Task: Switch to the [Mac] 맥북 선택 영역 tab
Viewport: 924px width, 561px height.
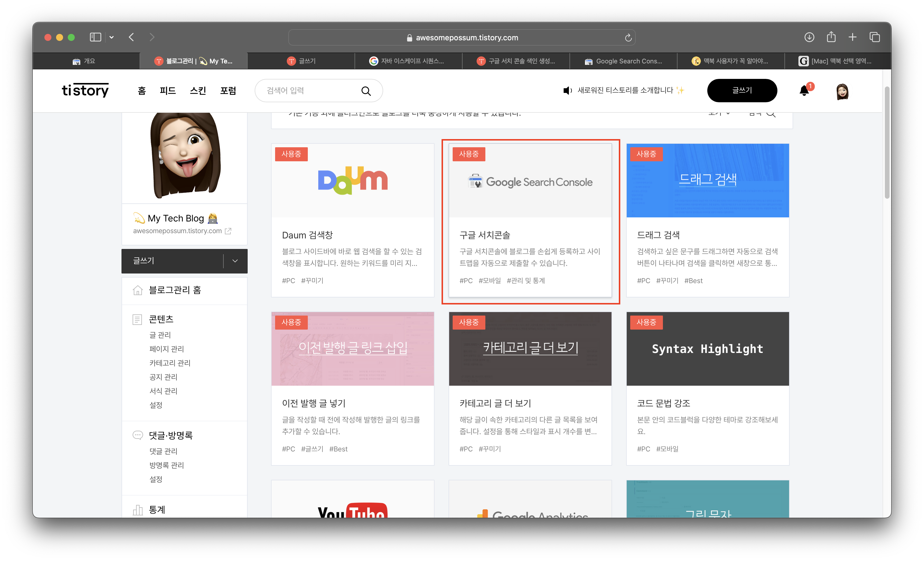Action: (838, 61)
